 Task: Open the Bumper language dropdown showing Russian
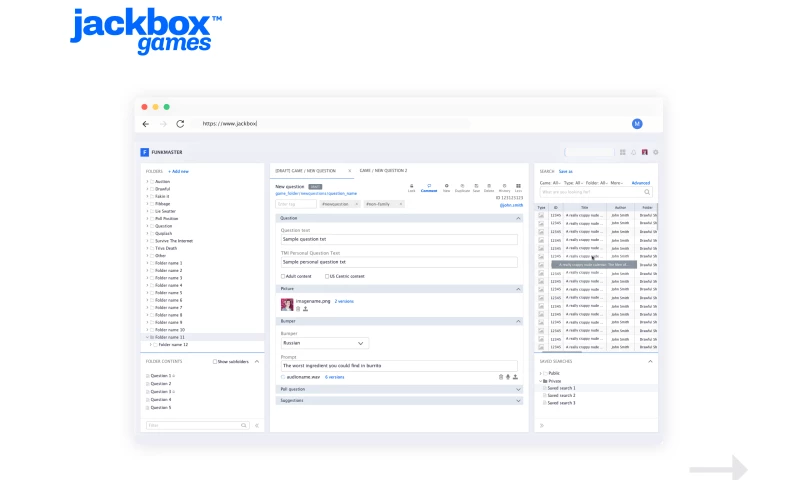(x=324, y=343)
